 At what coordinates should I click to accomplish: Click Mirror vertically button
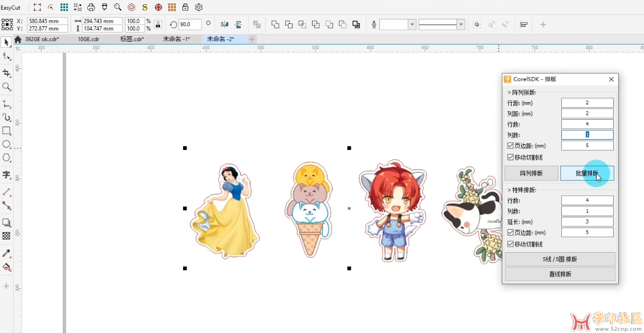238,25
